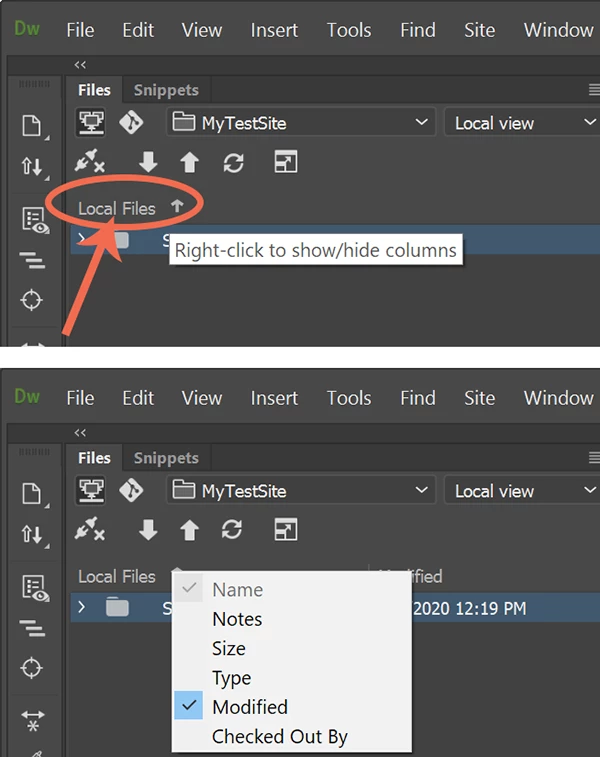Click Connect to Remote Server plug in tooltip window

click(90, 161)
